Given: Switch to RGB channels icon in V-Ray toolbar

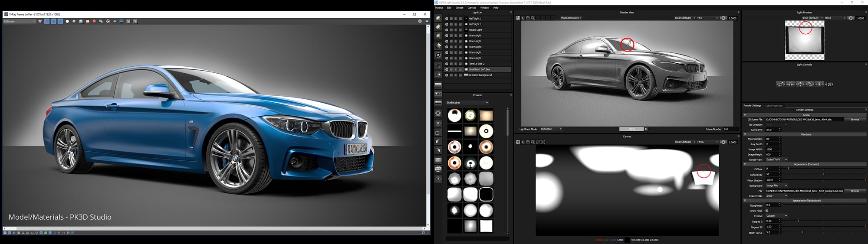Looking at the screenshot, I should tap(40, 21).
